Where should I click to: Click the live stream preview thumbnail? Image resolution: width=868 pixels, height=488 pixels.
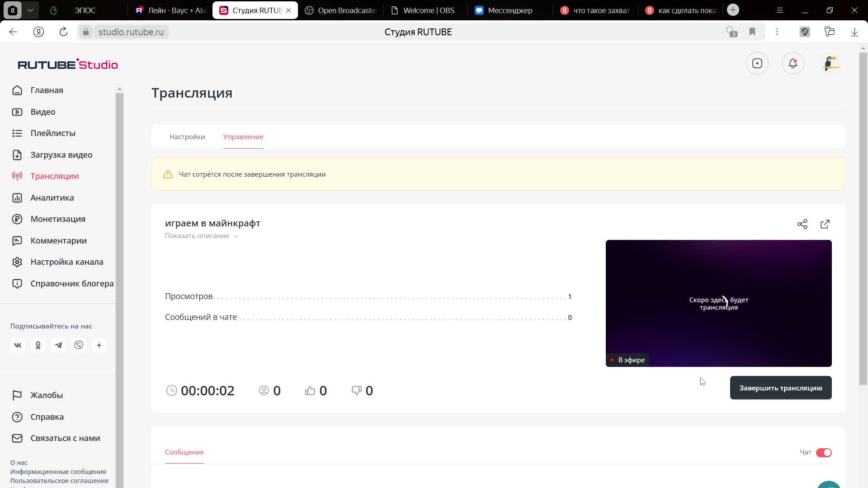(718, 303)
